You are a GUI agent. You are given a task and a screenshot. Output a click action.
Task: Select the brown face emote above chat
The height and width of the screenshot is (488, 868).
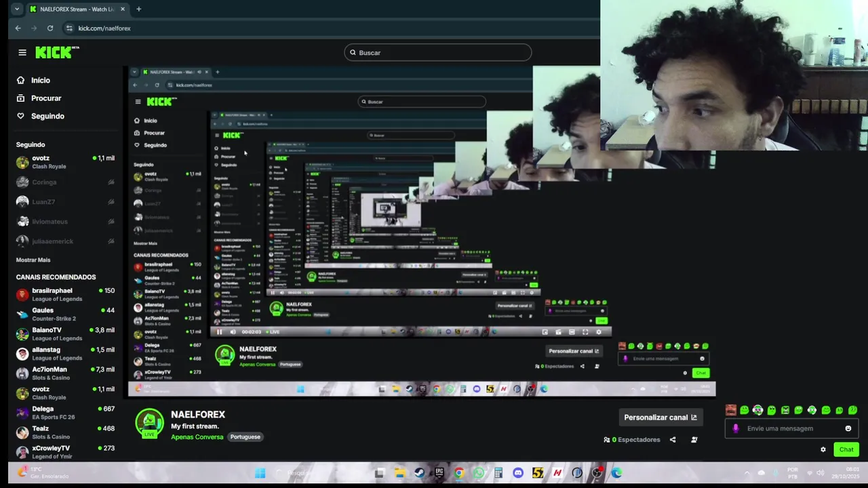click(x=730, y=410)
